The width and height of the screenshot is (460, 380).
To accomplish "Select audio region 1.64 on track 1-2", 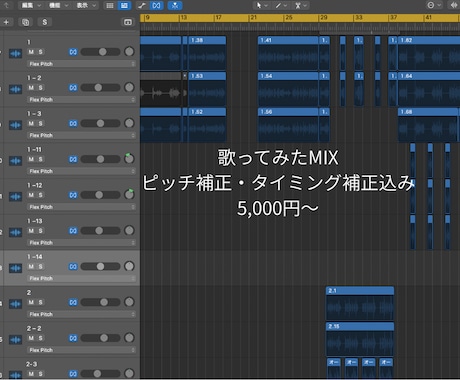I will (x=429, y=89).
